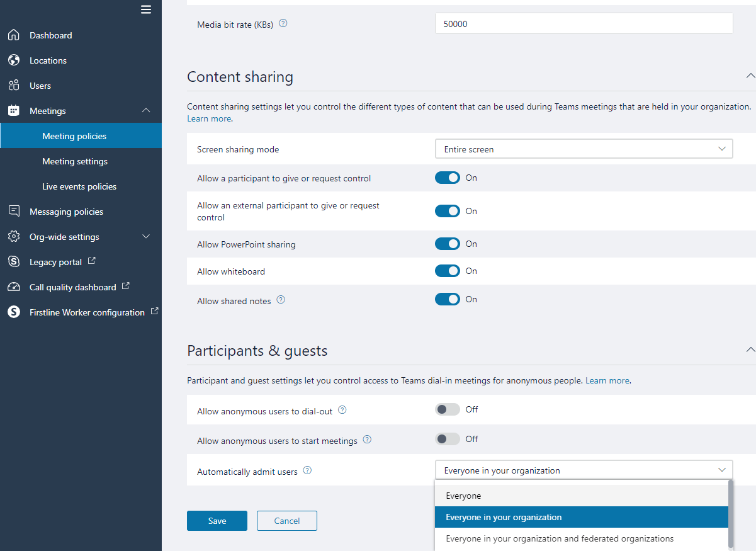
Task: Toggle Allow shared notes switch
Action: pos(448,299)
